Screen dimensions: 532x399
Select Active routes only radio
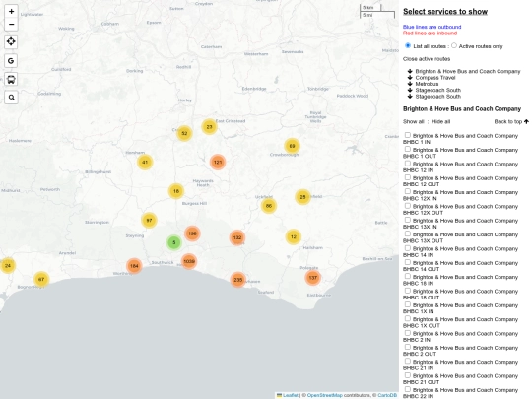pos(454,45)
